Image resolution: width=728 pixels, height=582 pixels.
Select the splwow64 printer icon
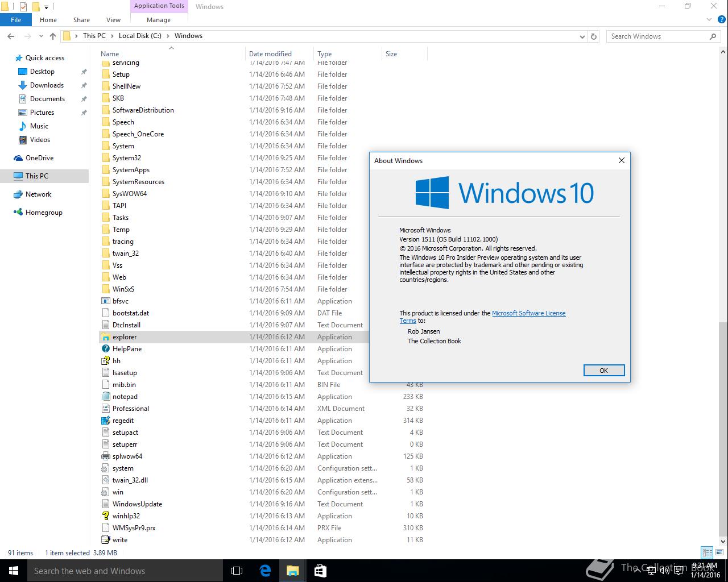point(105,456)
